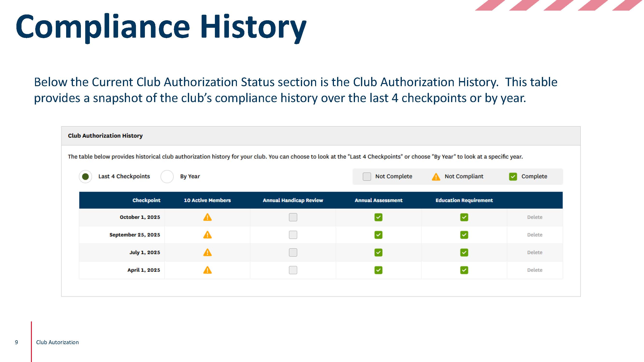This screenshot has height=362, width=644.
Task: Click Delete for the April 1, 2025 checkpoint
Action: [535, 270]
